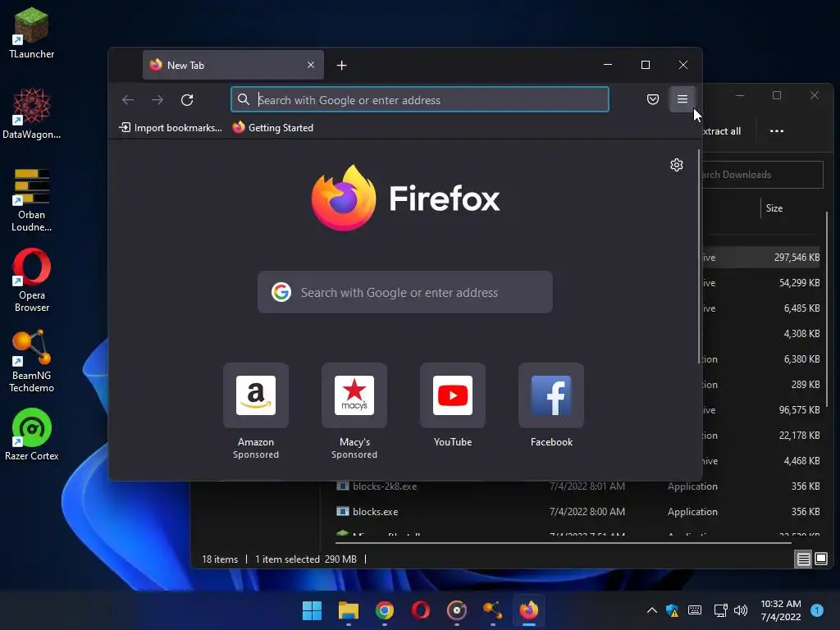This screenshot has width=840, height=630.
Task: Switch File Explorer to details view icon
Action: tap(804, 559)
